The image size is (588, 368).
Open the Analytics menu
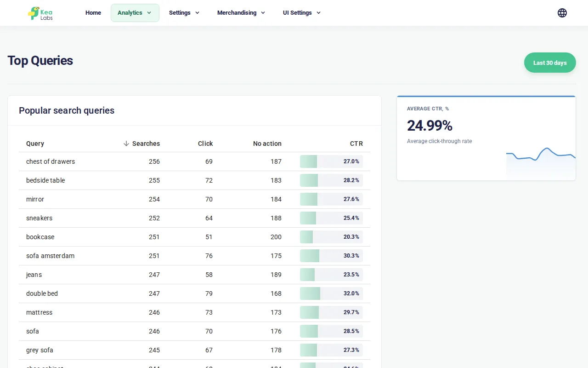(135, 13)
